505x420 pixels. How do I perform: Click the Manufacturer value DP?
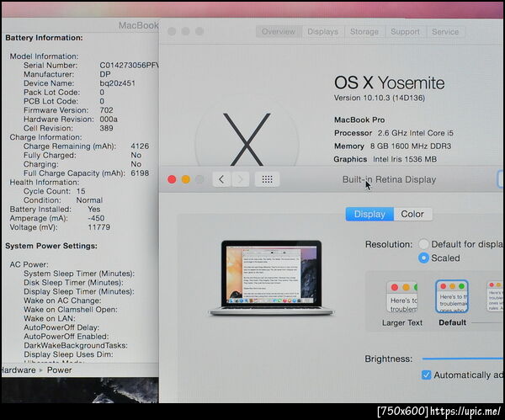point(105,74)
